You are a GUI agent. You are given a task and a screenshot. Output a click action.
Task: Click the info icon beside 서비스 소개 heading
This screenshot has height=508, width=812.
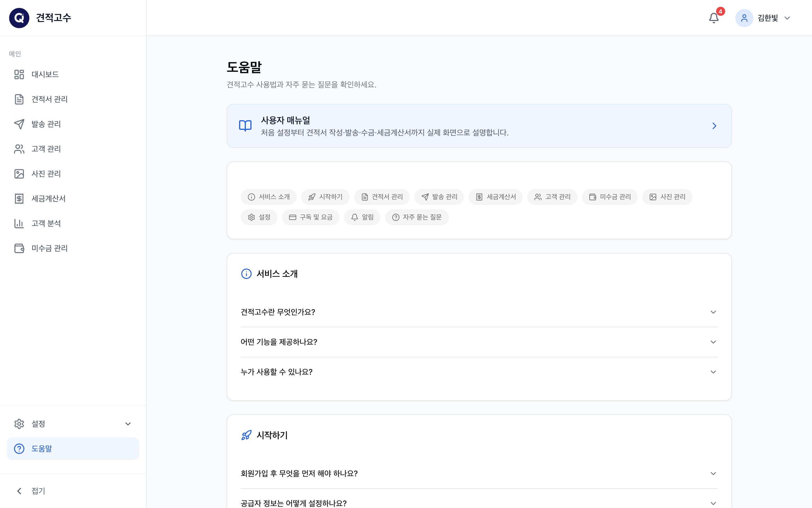[246, 274]
